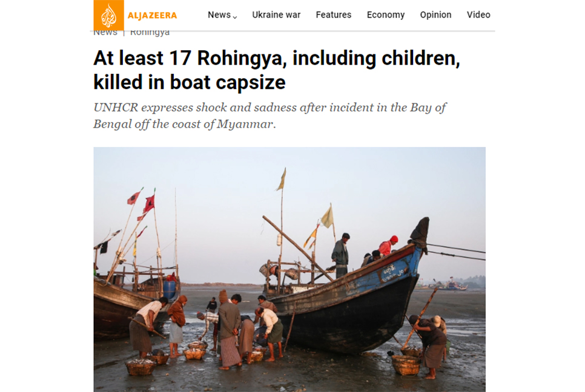Click the blue boat's painted Burmese lettering

tap(393, 272)
